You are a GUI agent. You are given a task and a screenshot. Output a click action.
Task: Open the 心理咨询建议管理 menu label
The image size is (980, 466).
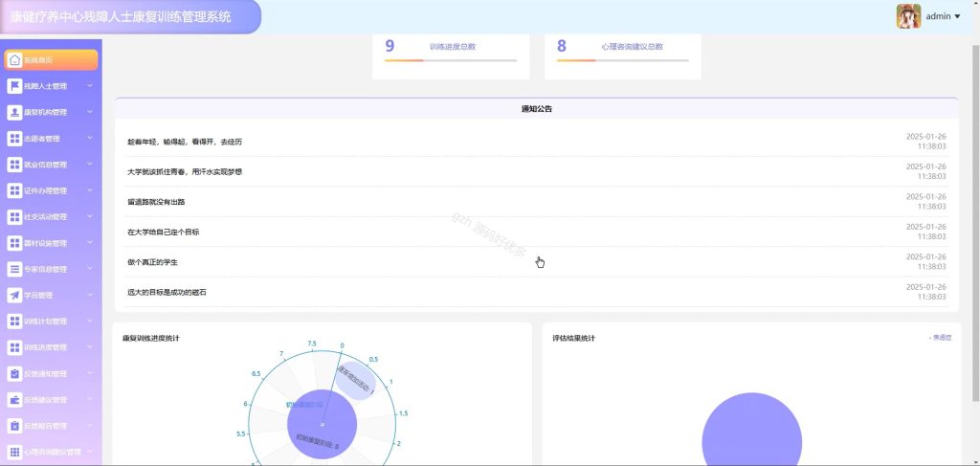tap(53, 453)
